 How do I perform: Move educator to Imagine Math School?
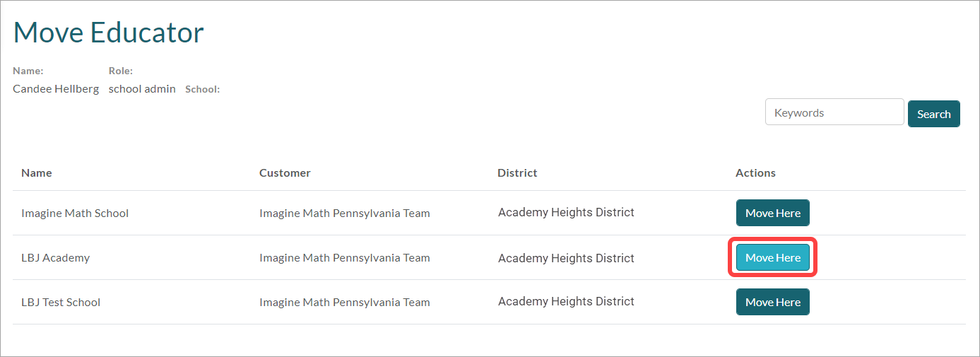click(772, 213)
